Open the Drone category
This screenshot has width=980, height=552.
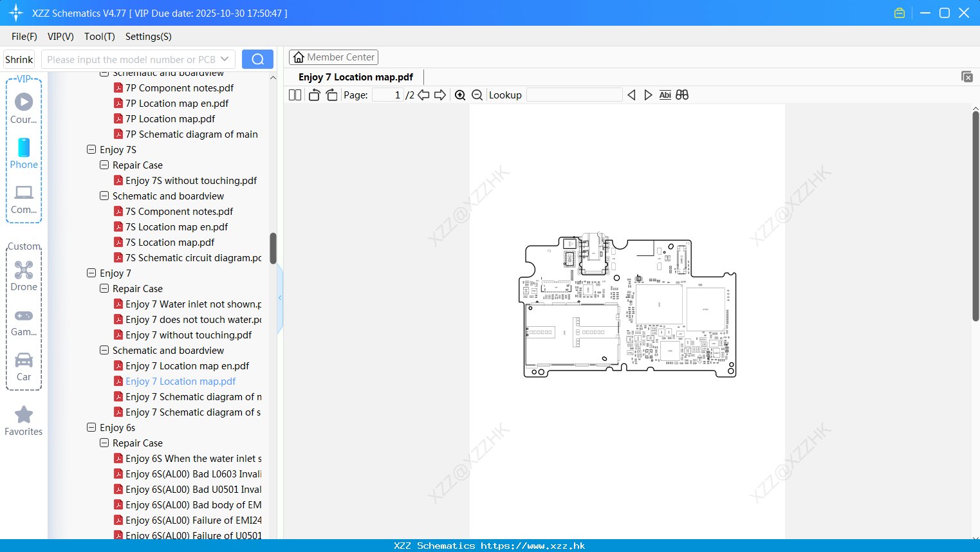pos(24,276)
